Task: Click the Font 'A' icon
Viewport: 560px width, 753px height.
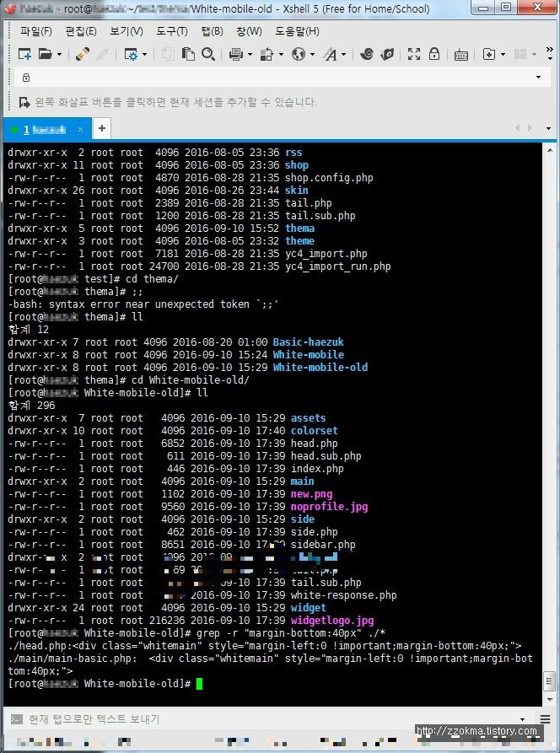Action: 330,54
